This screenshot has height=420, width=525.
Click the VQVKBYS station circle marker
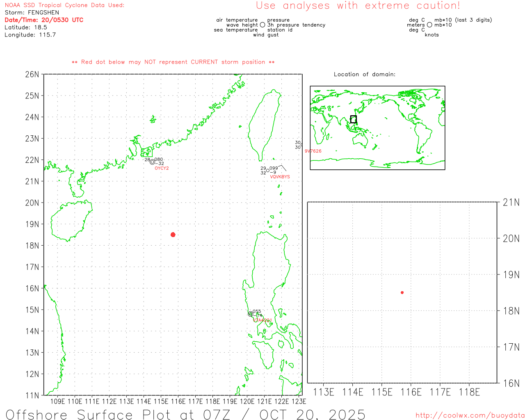268,170
